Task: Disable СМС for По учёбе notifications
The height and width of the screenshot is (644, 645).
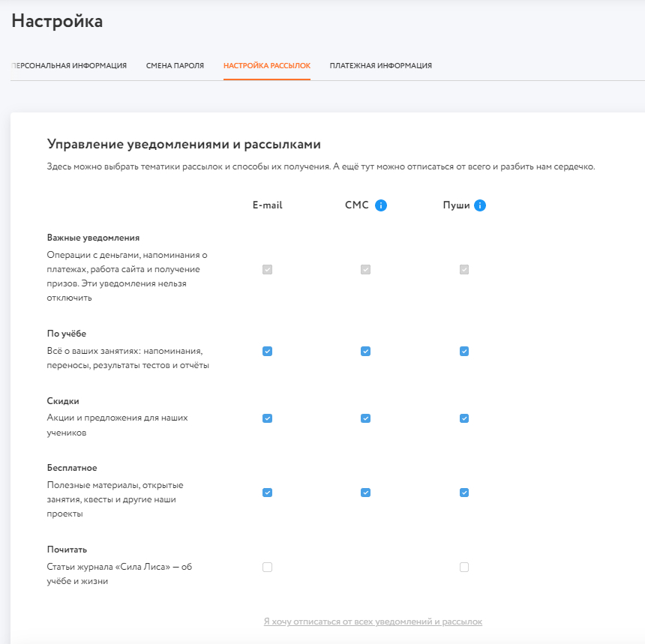Action: click(365, 351)
